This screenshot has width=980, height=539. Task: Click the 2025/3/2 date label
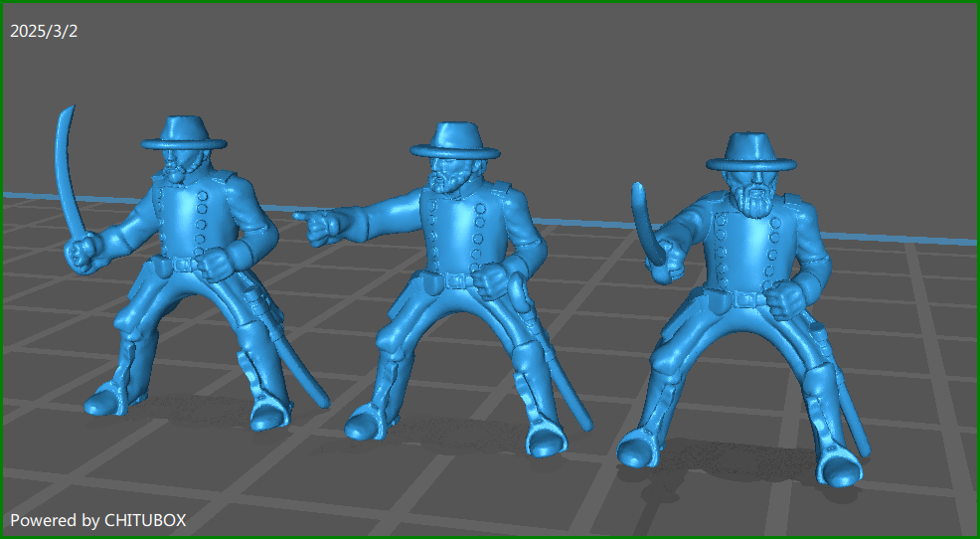pos(44,31)
